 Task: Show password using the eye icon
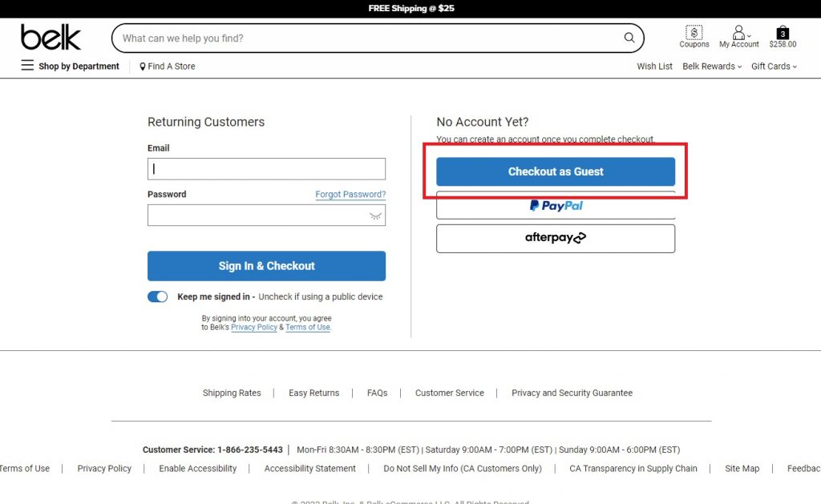point(374,216)
